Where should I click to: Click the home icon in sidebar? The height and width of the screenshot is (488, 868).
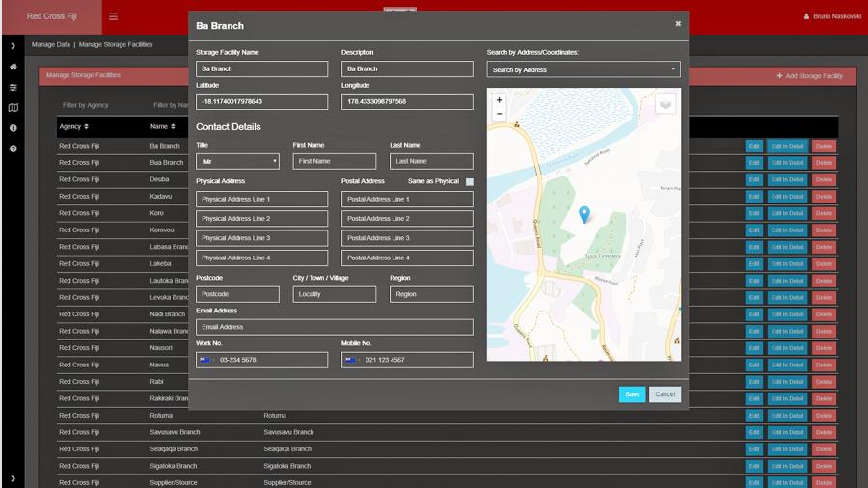(14, 68)
